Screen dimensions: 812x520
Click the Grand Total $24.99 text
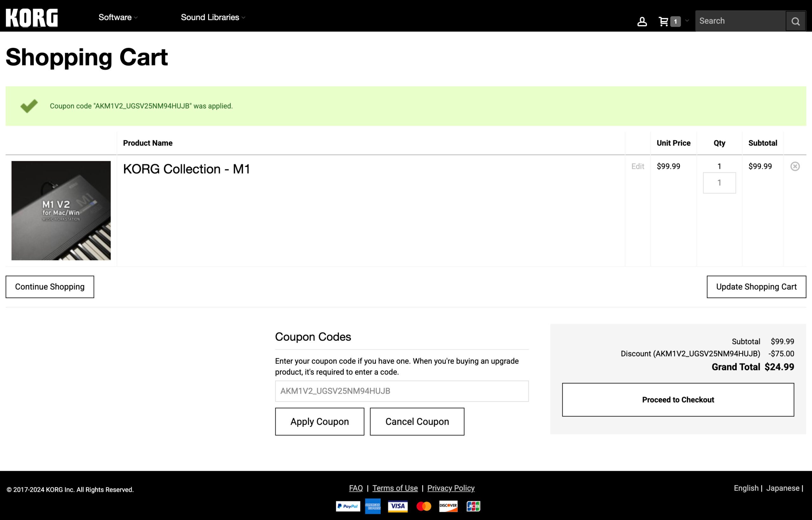click(753, 367)
